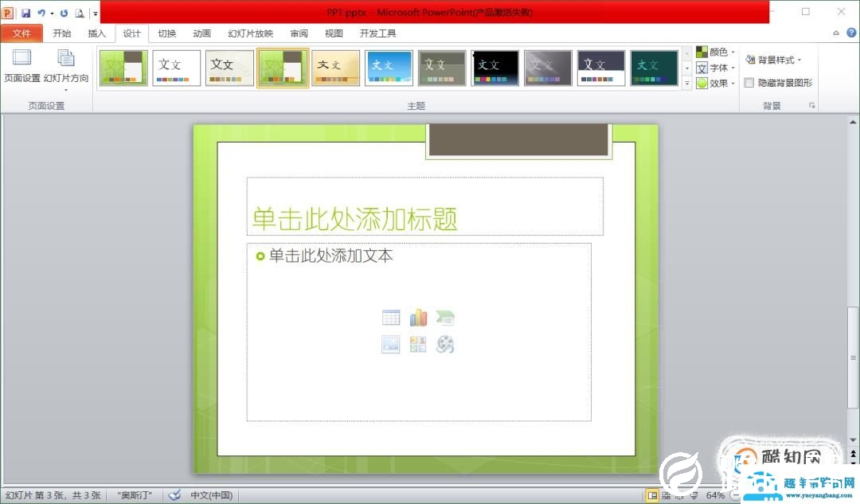Expand the 字体 theme fonts dropdown

715,68
